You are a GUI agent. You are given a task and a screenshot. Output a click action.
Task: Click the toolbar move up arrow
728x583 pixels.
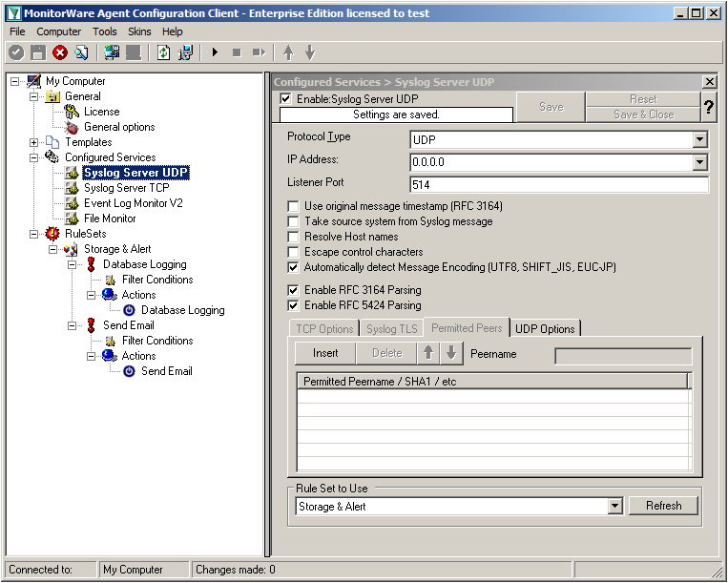click(288, 52)
